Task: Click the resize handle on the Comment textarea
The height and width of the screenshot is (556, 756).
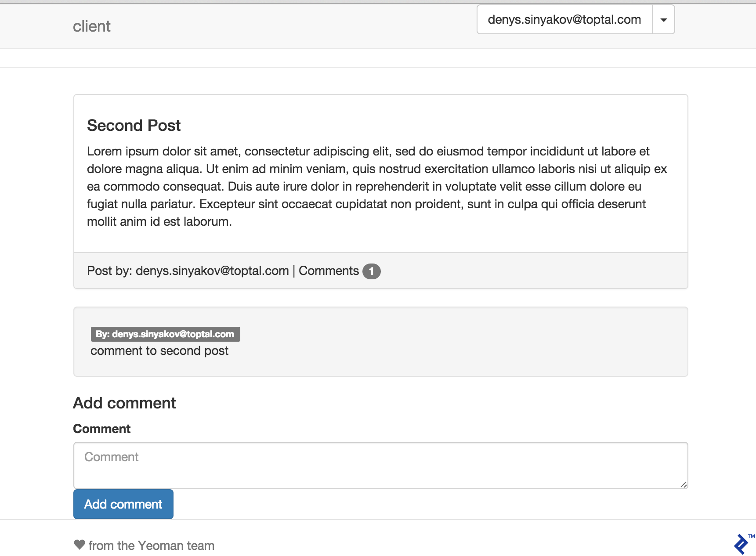Action: pyautogui.click(x=684, y=484)
